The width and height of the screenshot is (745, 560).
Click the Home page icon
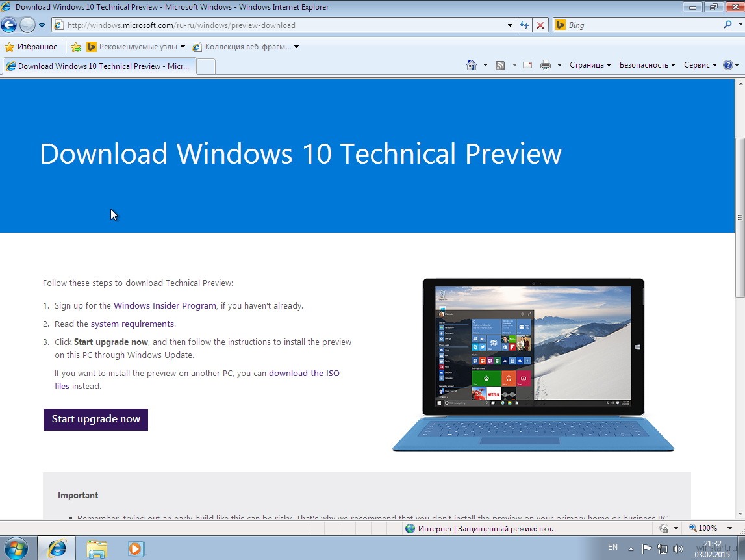[472, 65]
